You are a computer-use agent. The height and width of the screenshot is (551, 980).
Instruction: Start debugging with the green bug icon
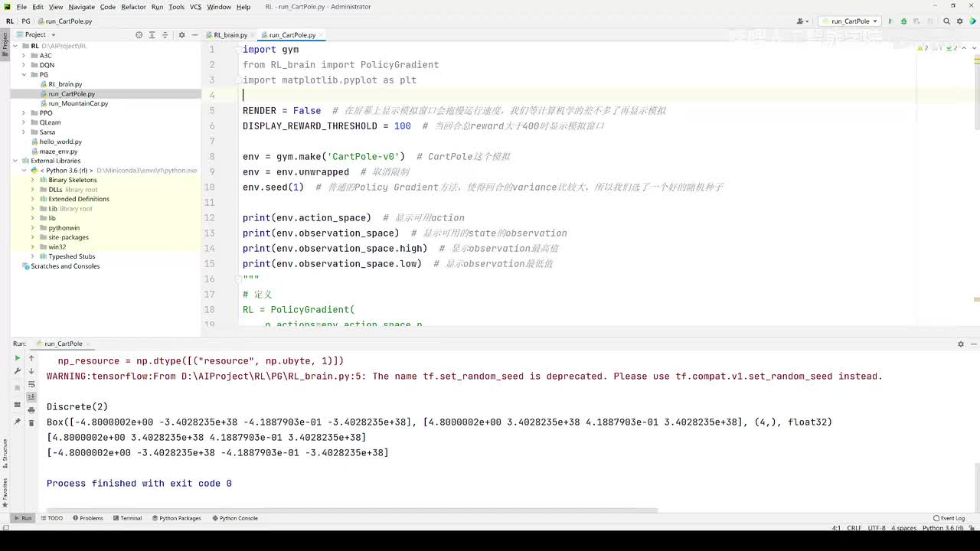[903, 21]
